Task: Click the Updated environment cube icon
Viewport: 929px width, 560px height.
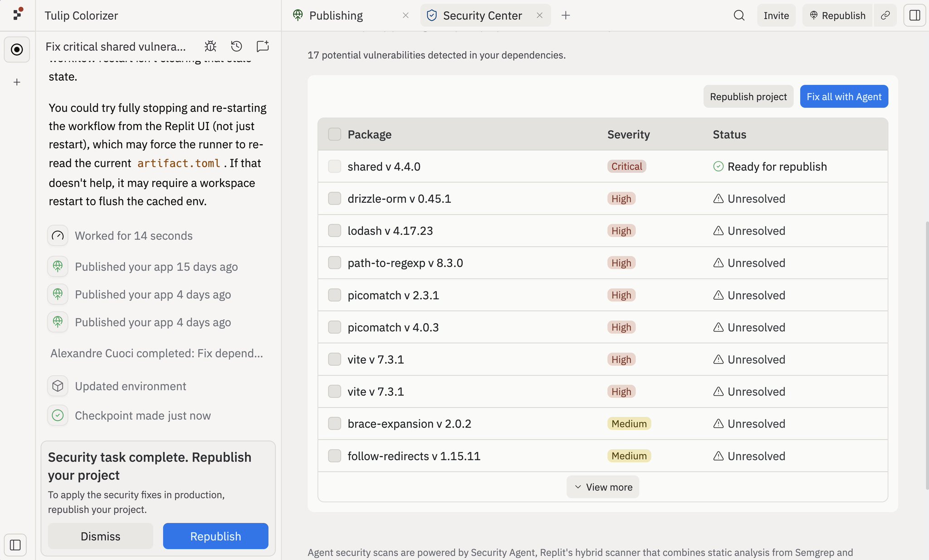Action: coord(58,386)
